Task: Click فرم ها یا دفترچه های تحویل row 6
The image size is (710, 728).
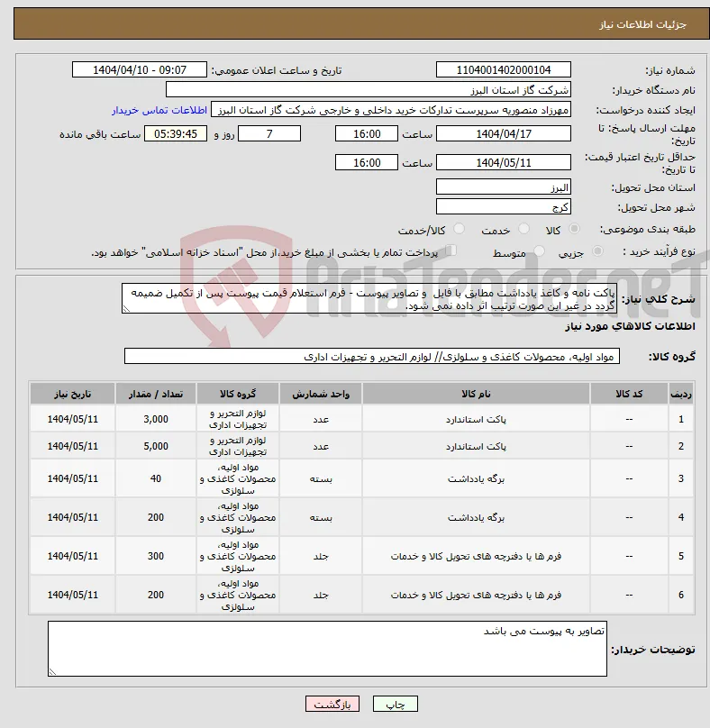Action: pyautogui.click(x=476, y=595)
